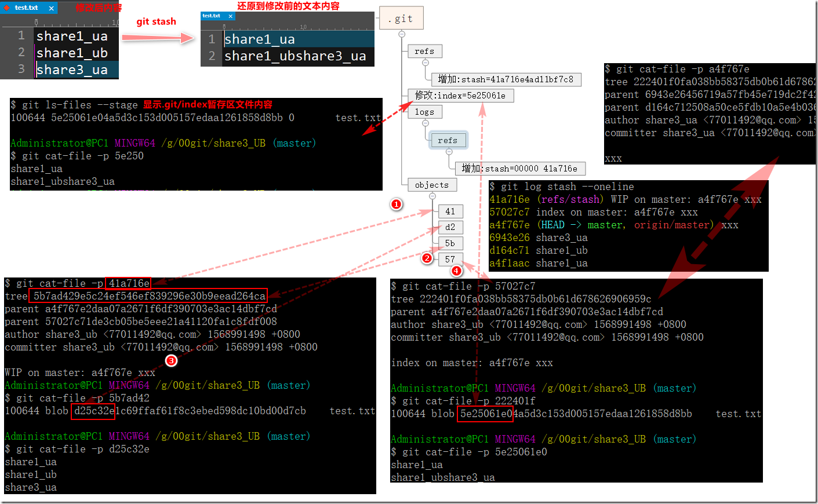The width and height of the screenshot is (818, 504).
Task: Collapse the .git root node children
Action: (x=402, y=34)
